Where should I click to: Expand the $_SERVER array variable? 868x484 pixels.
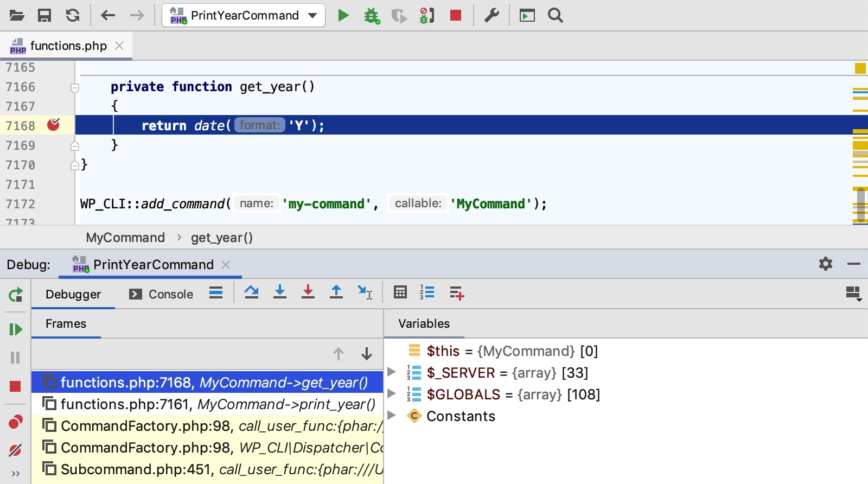point(391,372)
